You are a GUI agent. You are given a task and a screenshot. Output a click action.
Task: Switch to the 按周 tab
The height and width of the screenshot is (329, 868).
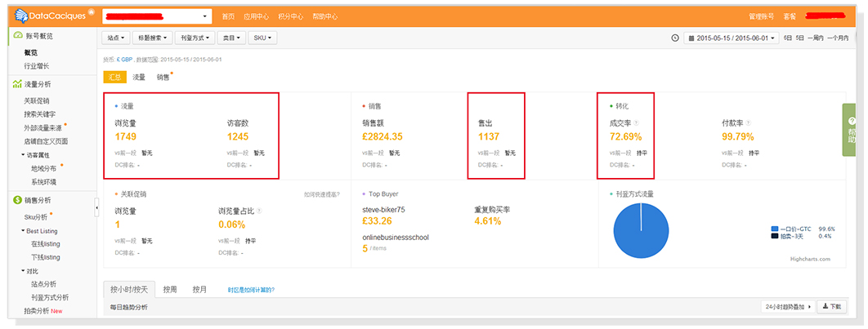tap(170, 289)
